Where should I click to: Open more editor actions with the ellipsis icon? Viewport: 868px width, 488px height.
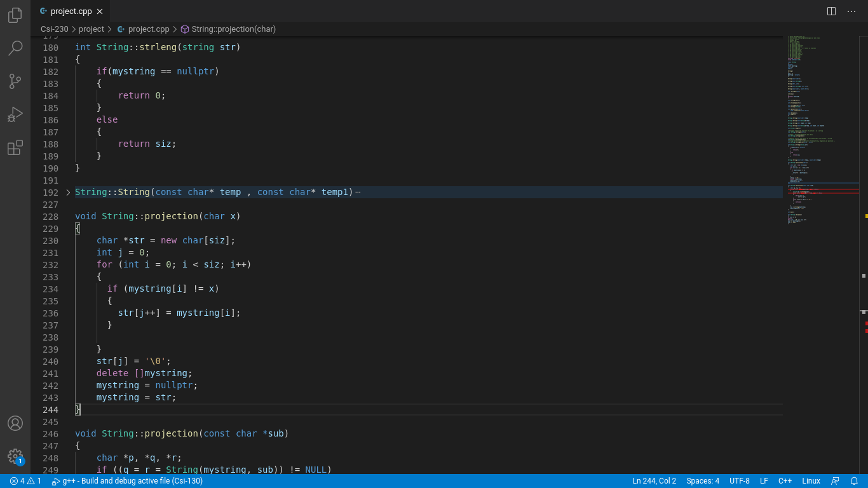click(851, 11)
